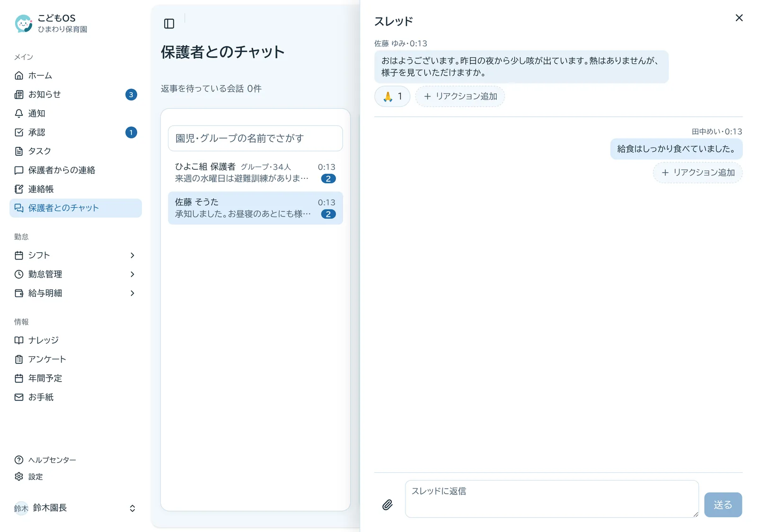Close the スレッド panel

click(x=739, y=18)
